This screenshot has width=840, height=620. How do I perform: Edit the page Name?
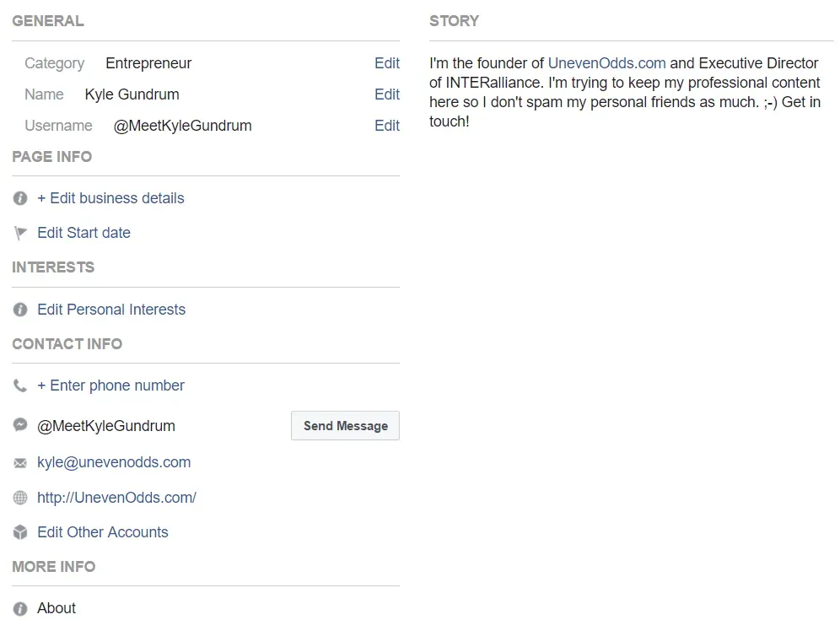point(387,94)
